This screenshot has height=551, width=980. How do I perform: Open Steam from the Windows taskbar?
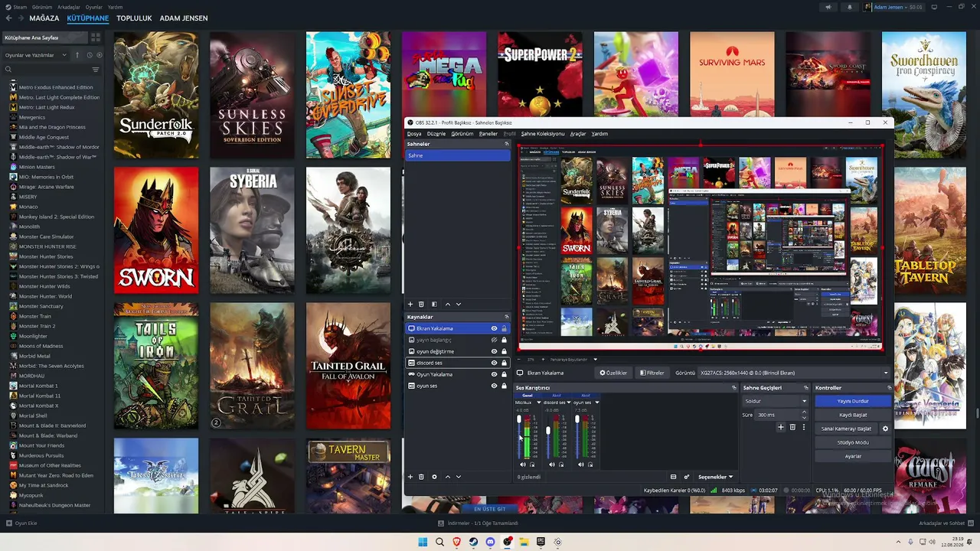click(473, 542)
